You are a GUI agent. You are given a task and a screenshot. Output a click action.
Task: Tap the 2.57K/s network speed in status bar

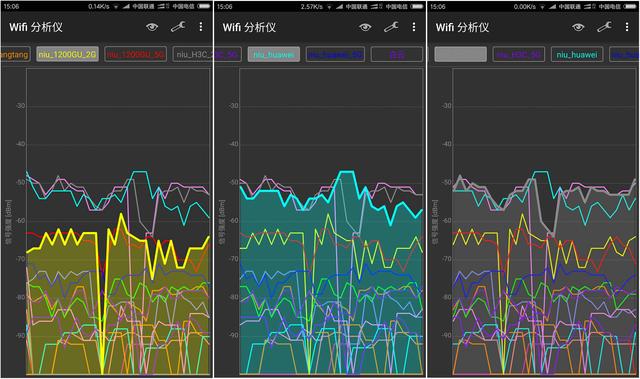[312, 7]
